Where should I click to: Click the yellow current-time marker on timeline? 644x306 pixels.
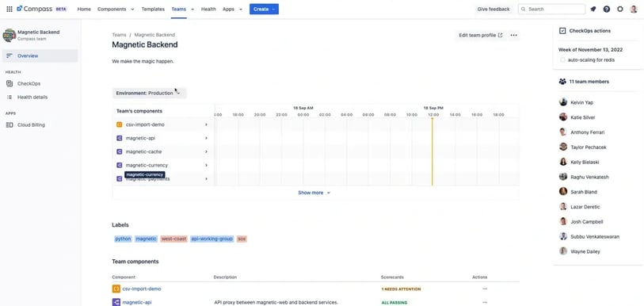pos(432,151)
